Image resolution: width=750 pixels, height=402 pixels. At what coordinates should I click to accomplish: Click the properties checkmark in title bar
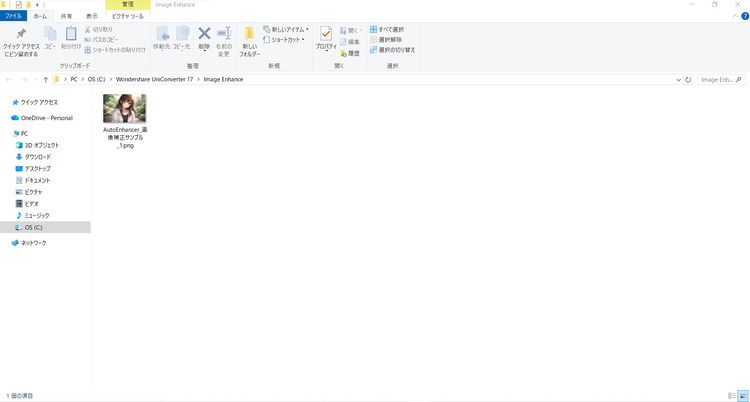(19, 5)
